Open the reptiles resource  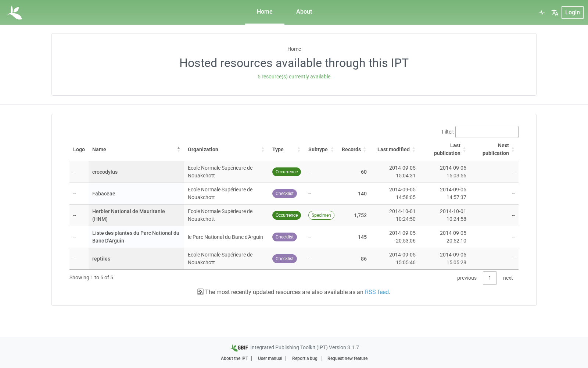[x=101, y=259]
